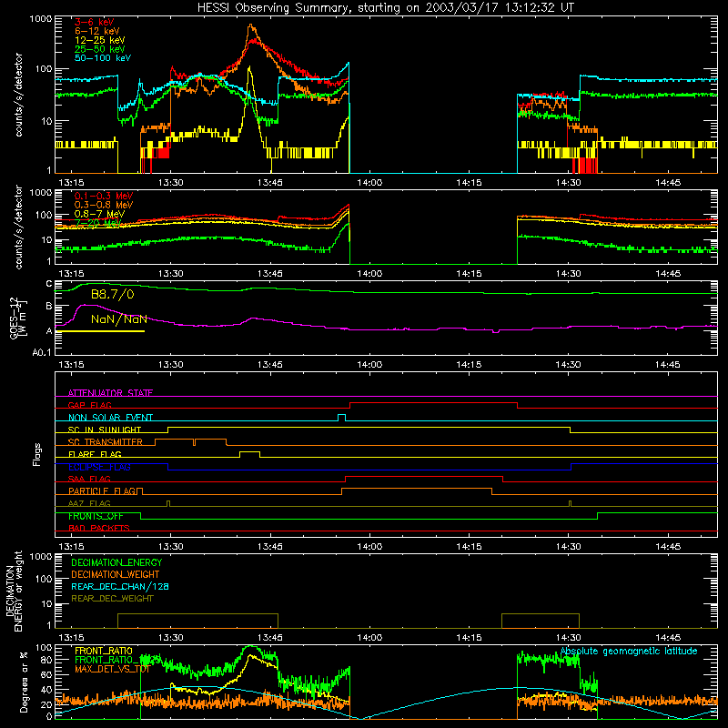Select the Absolute geomagnetic latitude label
The image size is (728, 728).
(629, 651)
